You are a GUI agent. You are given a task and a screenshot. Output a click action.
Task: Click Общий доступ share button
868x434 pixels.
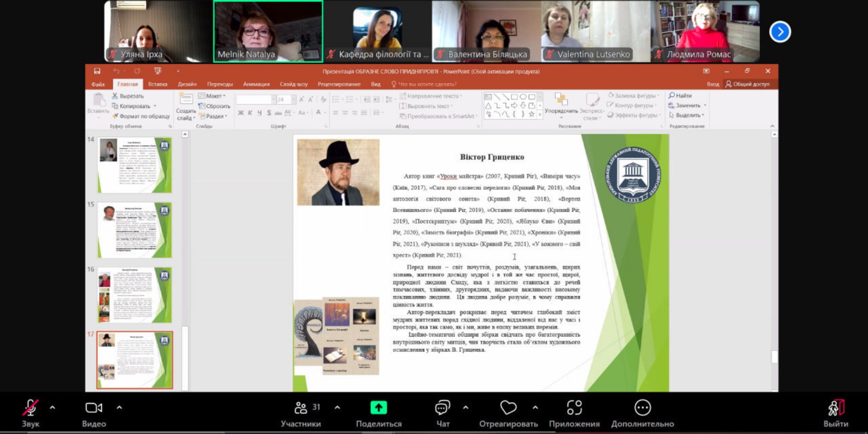click(747, 84)
